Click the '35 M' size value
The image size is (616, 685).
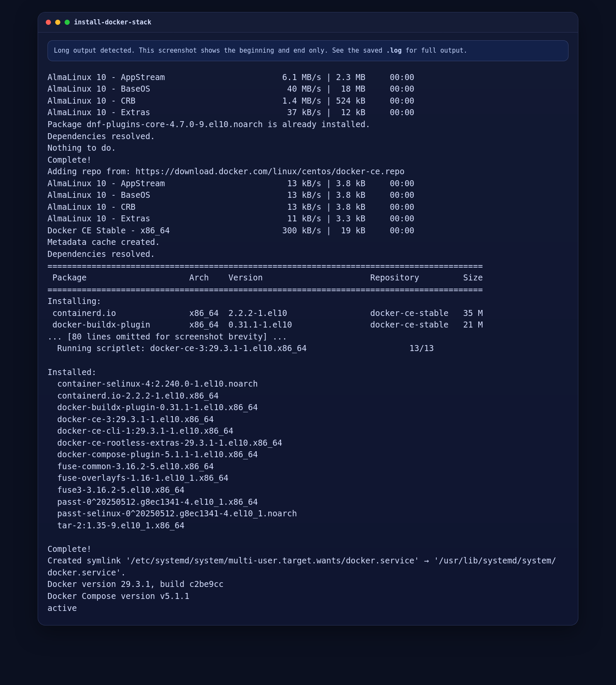[x=473, y=313]
